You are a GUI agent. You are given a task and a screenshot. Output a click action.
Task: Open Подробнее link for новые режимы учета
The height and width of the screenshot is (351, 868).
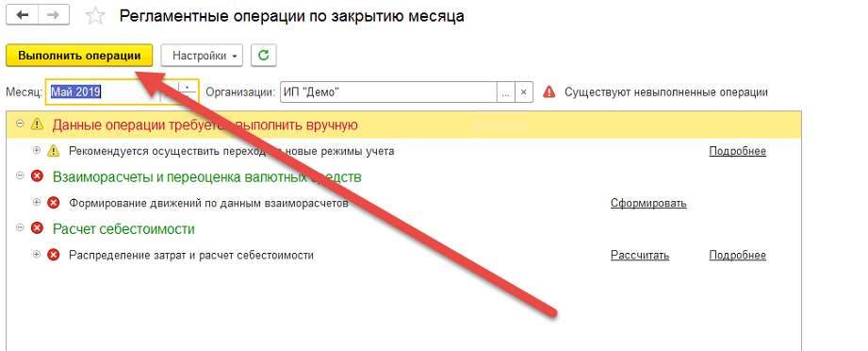737,151
